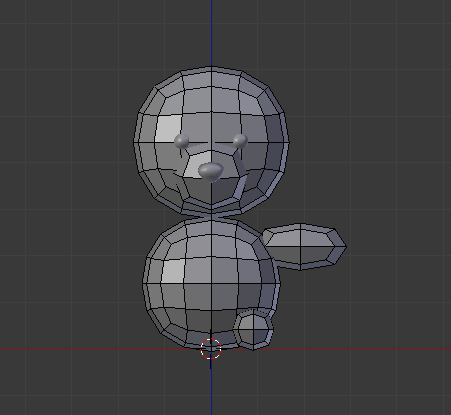The image size is (451, 415).
Task: Select the right eye sphere on the head
Action: [240, 141]
